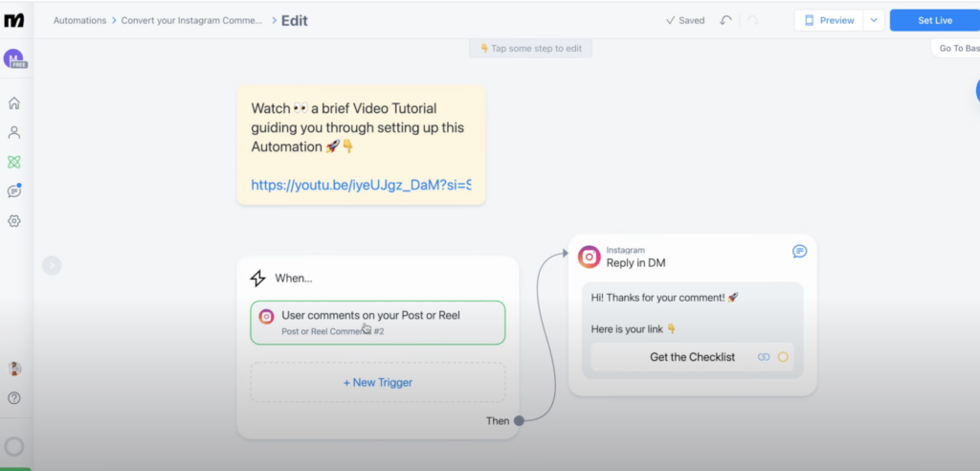
Task: Click the Reply in DM step title
Action: tap(635, 263)
